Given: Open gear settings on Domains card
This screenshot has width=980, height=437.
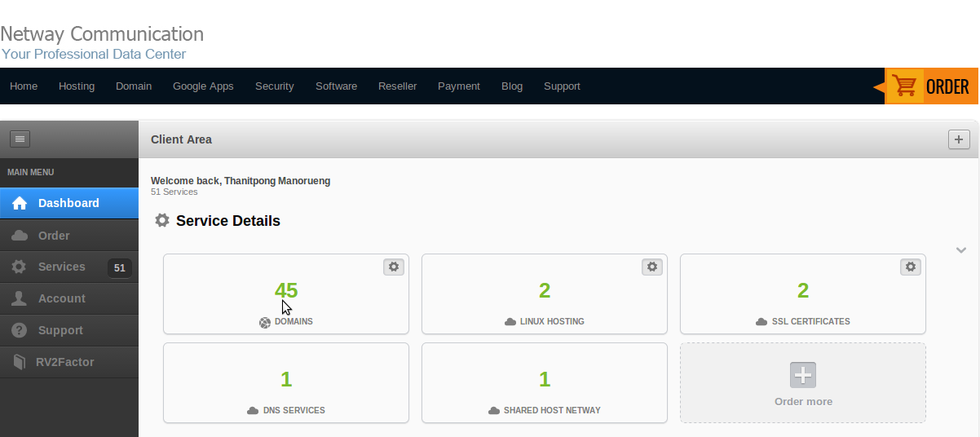Looking at the screenshot, I should (394, 267).
